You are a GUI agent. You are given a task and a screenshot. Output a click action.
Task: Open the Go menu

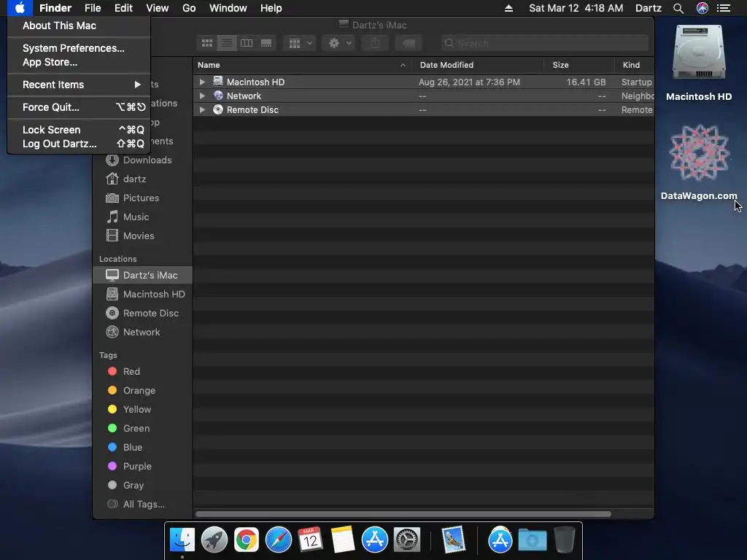[189, 8]
